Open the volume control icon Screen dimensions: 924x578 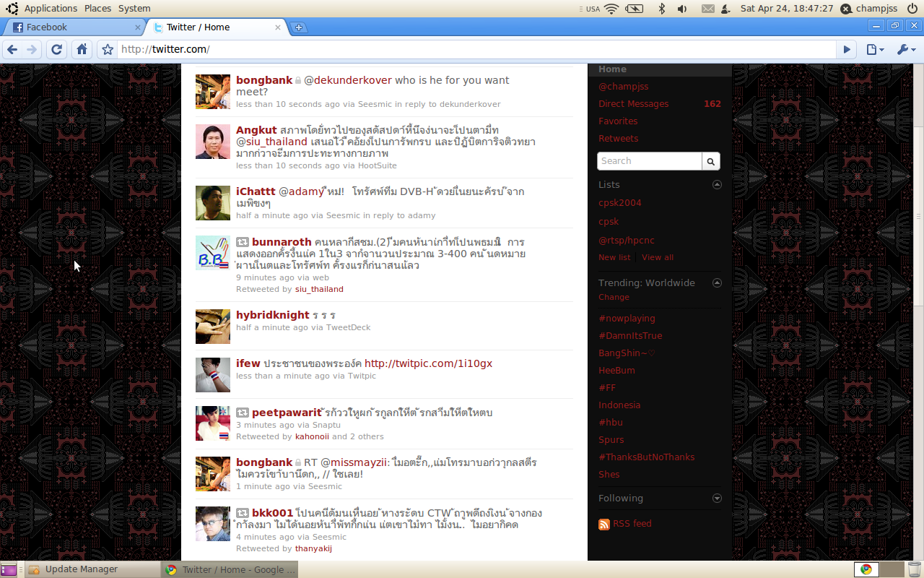tap(682, 9)
